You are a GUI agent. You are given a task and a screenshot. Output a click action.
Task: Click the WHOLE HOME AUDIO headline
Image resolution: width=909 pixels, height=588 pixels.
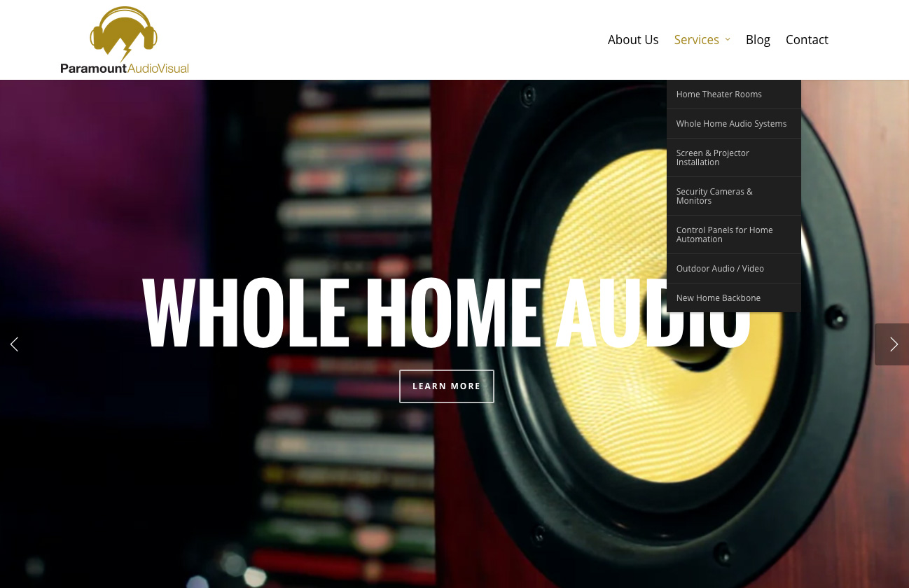pyautogui.click(x=446, y=313)
